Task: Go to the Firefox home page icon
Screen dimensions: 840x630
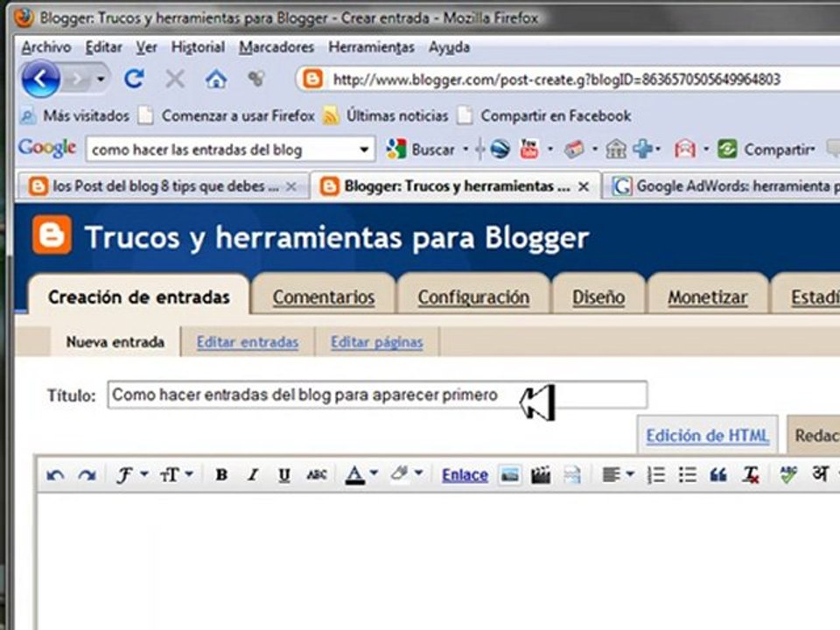Action: pyautogui.click(x=216, y=80)
